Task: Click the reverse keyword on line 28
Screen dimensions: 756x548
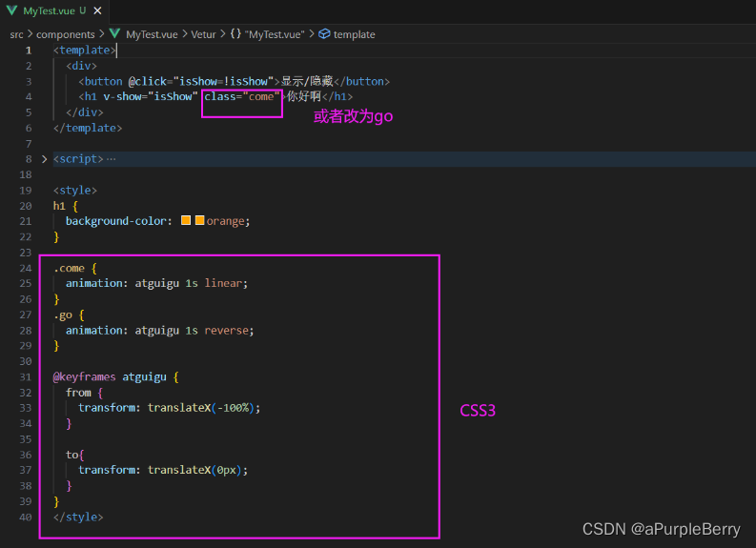Action: pyautogui.click(x=227, y=330)
